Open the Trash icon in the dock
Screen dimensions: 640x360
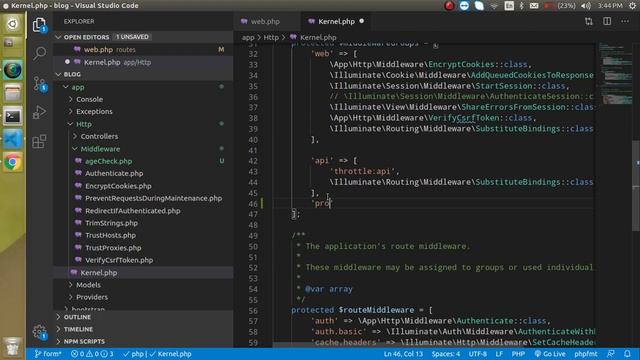pyautogui.click(x=13, y=347)
